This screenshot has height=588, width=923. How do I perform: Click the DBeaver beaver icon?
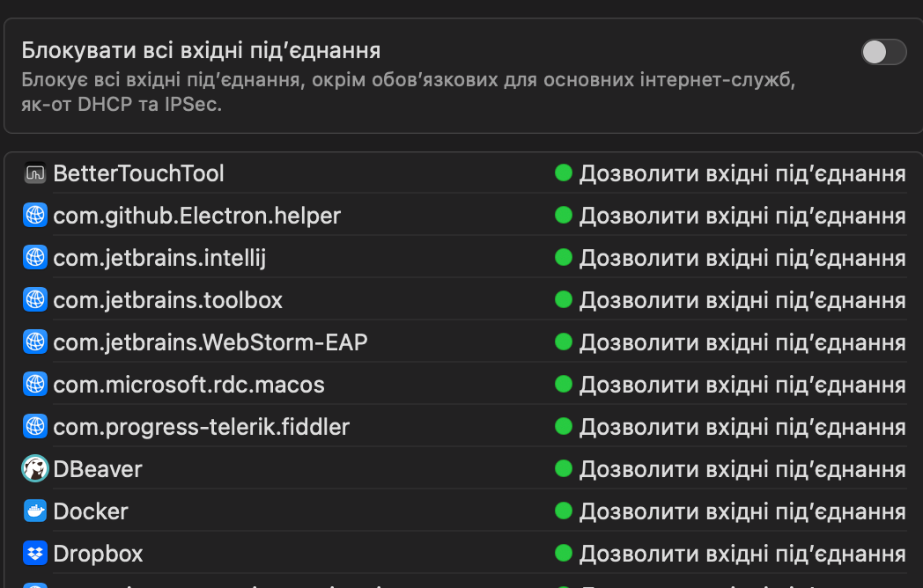pyautogui.click(x=34, y=469)
